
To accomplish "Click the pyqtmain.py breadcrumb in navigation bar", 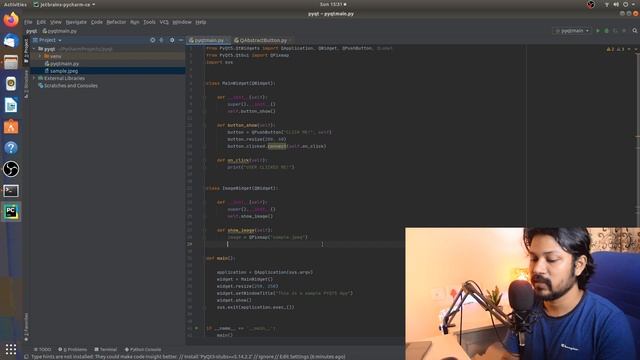I will click(60, 31).
